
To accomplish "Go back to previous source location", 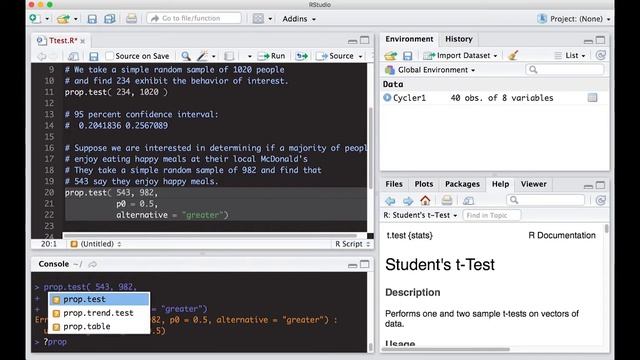I will [x=41, y=56].
